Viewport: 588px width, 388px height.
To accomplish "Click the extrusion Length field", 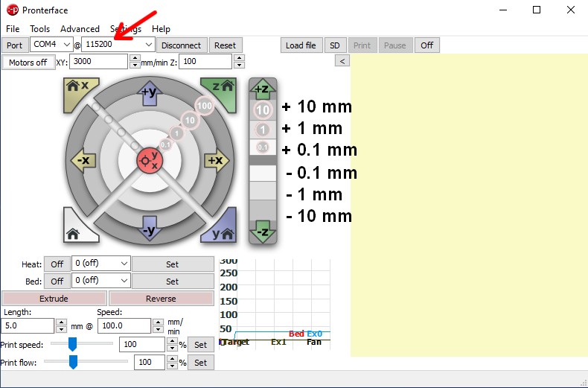I will tap(28, 325).
